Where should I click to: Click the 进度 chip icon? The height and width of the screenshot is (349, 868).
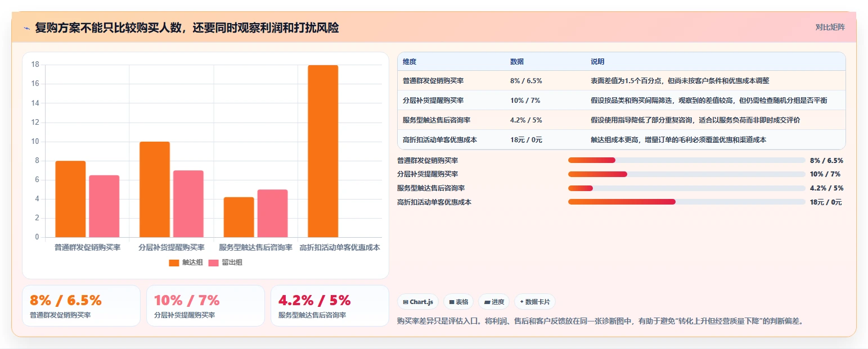coord(487,302)
